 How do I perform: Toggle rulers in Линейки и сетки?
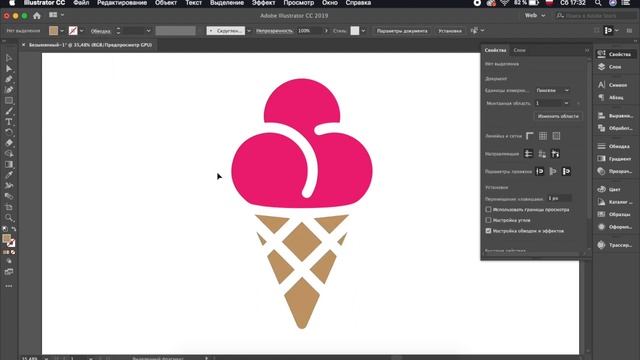pos(529,136)
